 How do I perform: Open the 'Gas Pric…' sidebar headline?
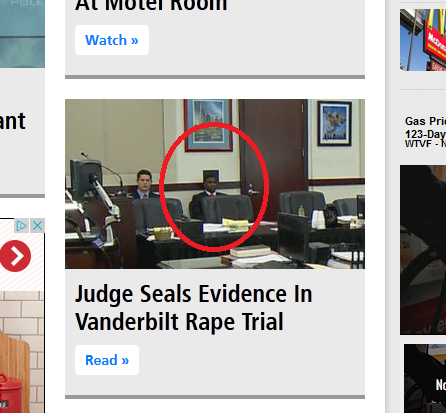coord(425,121)
